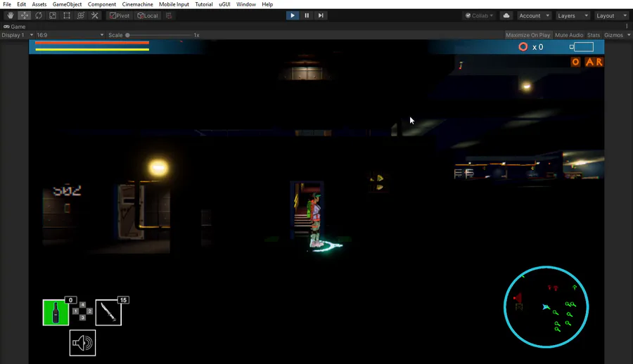Screen dimensions: 633x364
Task: Open the File menu
Action: (7, 4)
